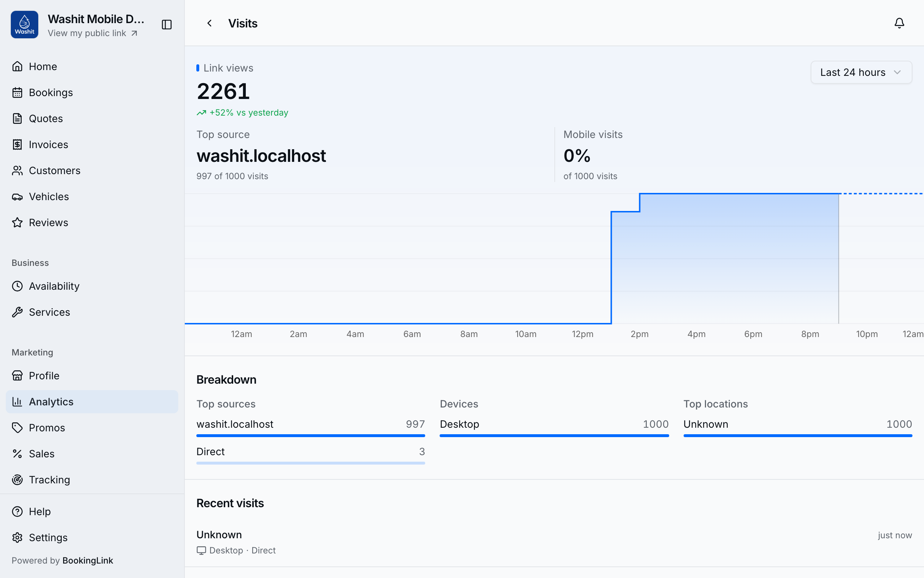Click the 0% mobile visits value

point(576,156)
